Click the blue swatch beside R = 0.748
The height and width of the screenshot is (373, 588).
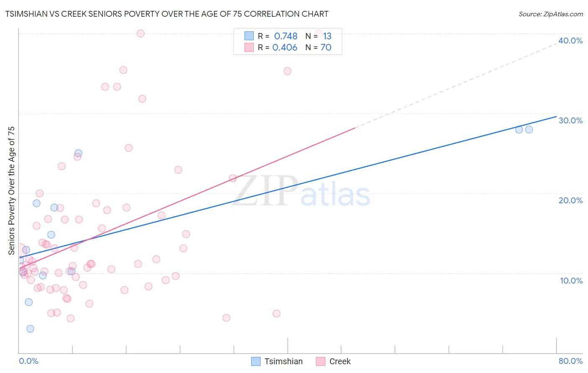point(249,36)
